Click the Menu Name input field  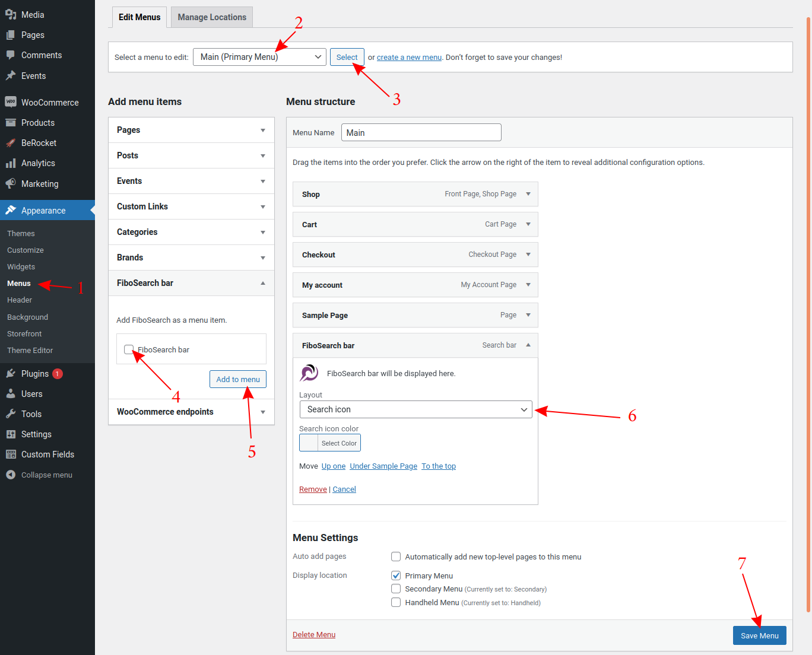[421, 132]
